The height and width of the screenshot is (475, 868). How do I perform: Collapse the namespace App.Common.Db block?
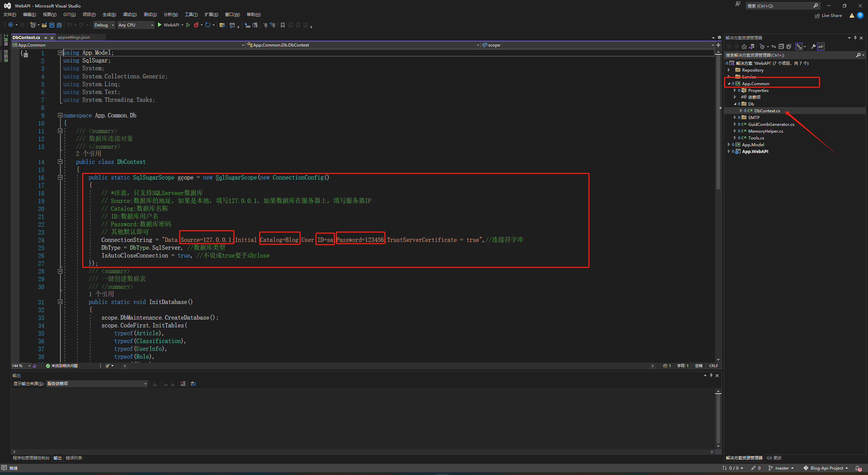pos(60,115)
